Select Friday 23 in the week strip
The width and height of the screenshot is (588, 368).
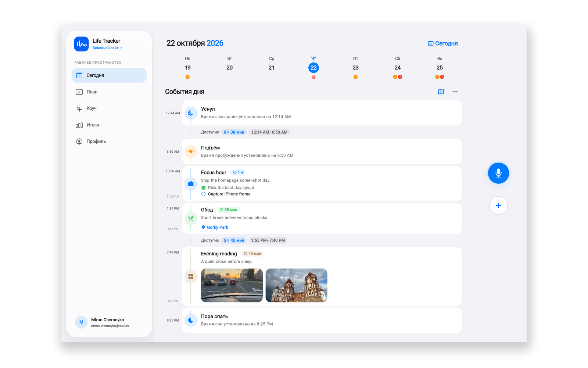point(355,68)
